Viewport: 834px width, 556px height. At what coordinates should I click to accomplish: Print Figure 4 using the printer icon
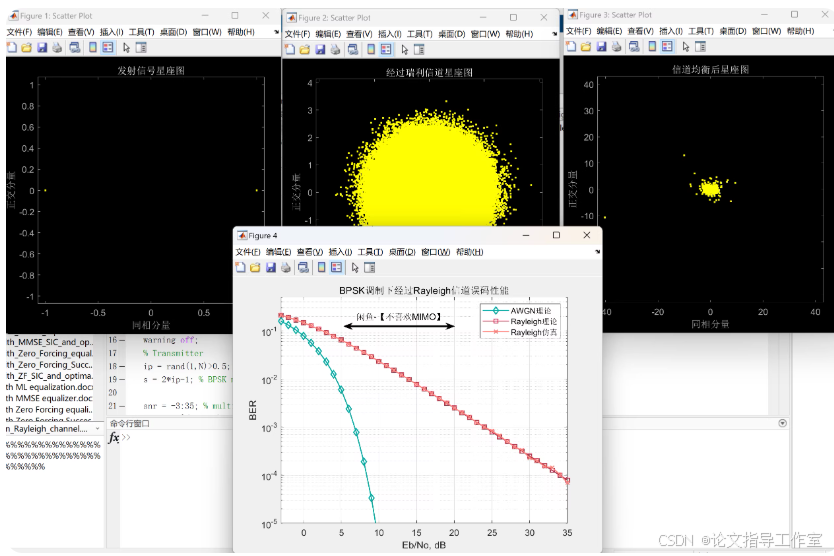point(286,268)
